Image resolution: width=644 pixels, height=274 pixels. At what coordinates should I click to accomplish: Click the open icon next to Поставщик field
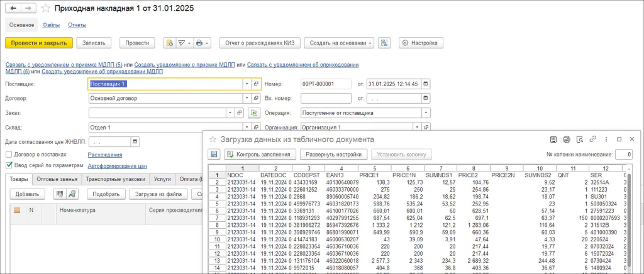click(256, 84)
